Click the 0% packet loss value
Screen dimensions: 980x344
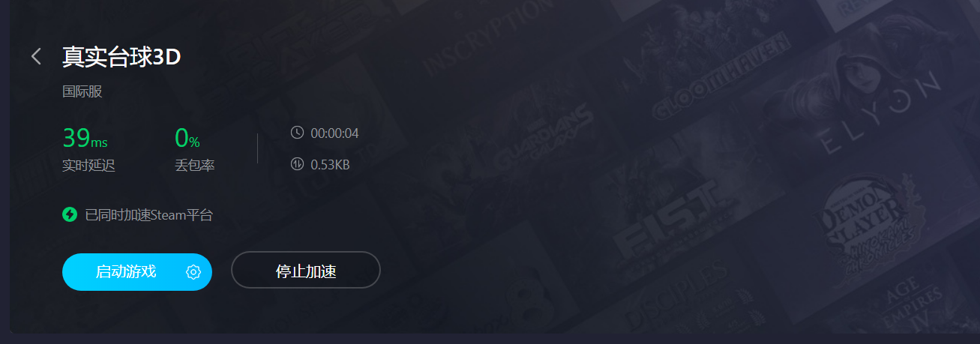pos(187,138)
